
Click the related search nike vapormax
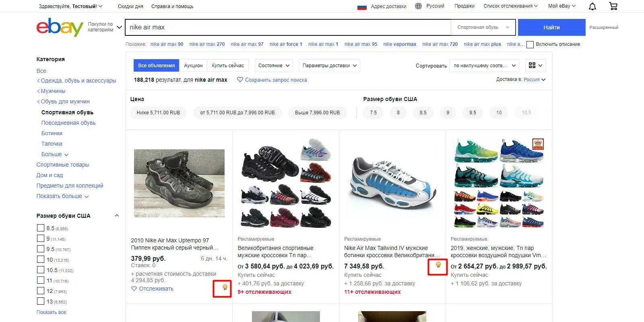point(400,44)
